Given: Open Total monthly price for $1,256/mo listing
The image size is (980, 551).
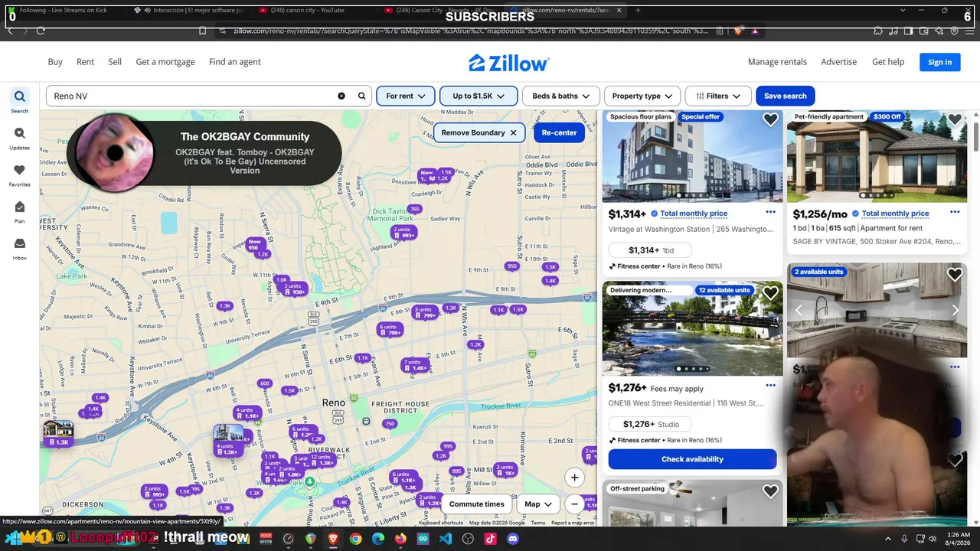Looking at the screenshot, I should [x=895, y=214].
